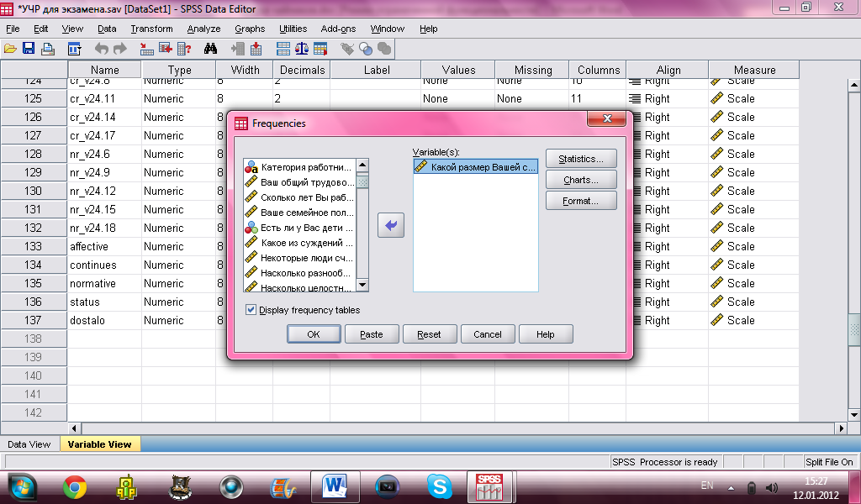The width and height of the screenshot is (861, 504).
Task: Open Microsoft Word from the taskbar
Action: tap(335, 486)
